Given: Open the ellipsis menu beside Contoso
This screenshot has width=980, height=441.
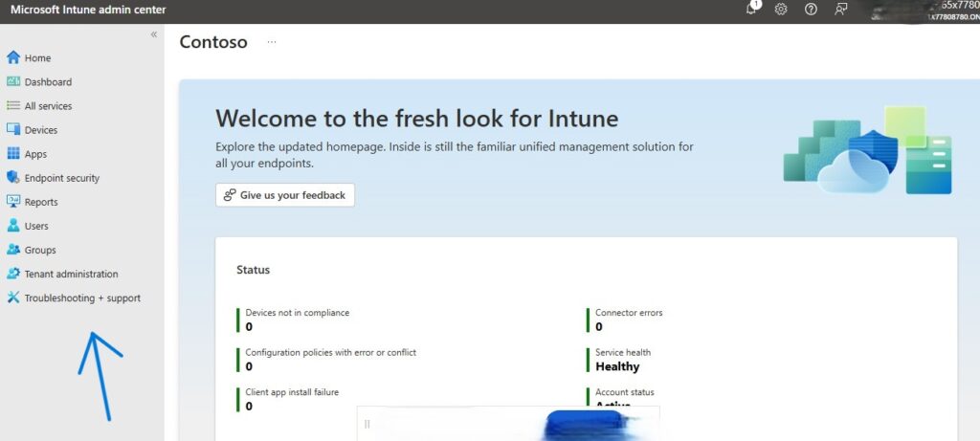Looking at the screenshot, I should tap(272, 42).
